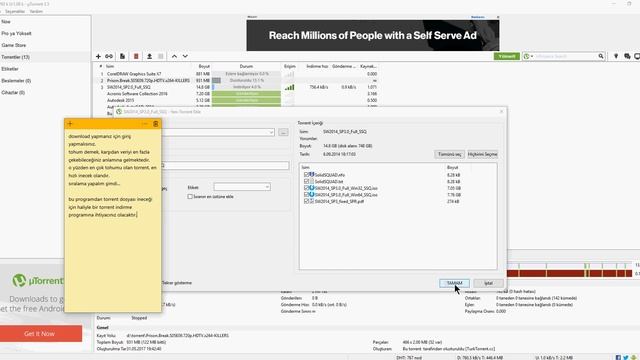Click the Reach Millions of People banner ad
The width and height of the screenshot is (640, 360).
pyautogui.click(x=373, y=36)
